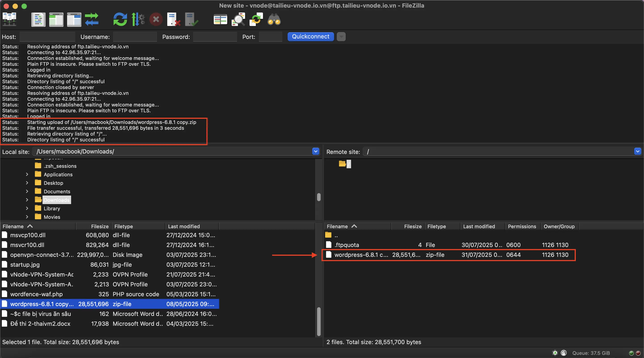This screenshot has height=358, width=644.
Task: Toggle processing of transfer queue icon
Action: click(x=138, y=19)
